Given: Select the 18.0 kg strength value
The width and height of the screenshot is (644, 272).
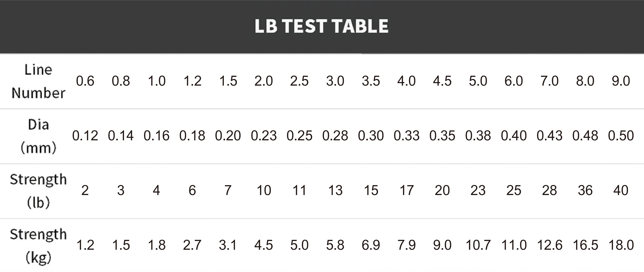Looking at the screenshot, I should click(x=621, y=245).
